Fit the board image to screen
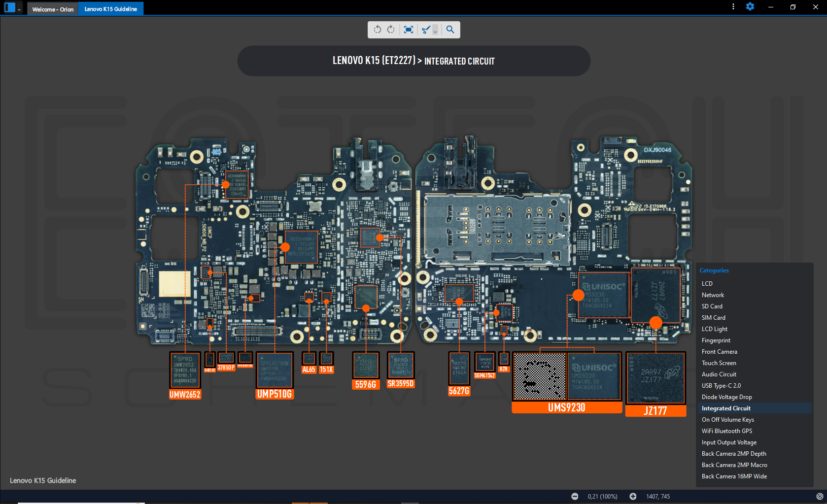The width and height of the screenshot is (827, 504). click(409, 30)
